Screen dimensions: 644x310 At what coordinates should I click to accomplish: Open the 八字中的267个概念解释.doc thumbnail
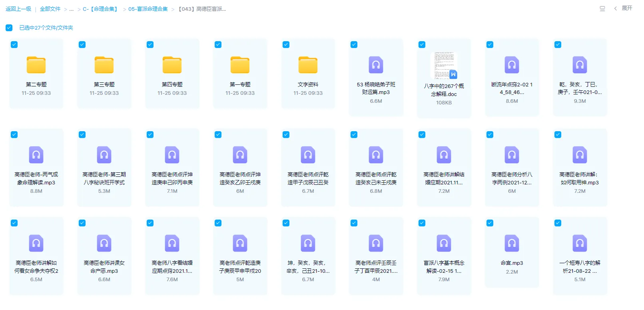tap(444, 65)
